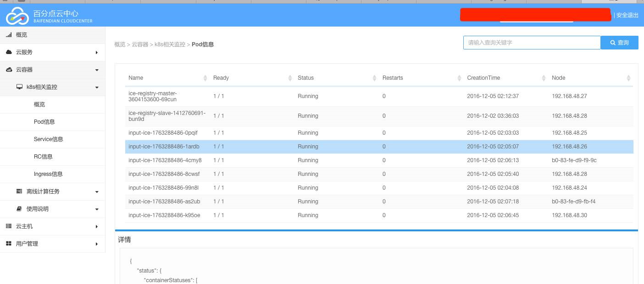Click the 查询 search button
This screenshot has width=644, height=284.
point(619,43)
